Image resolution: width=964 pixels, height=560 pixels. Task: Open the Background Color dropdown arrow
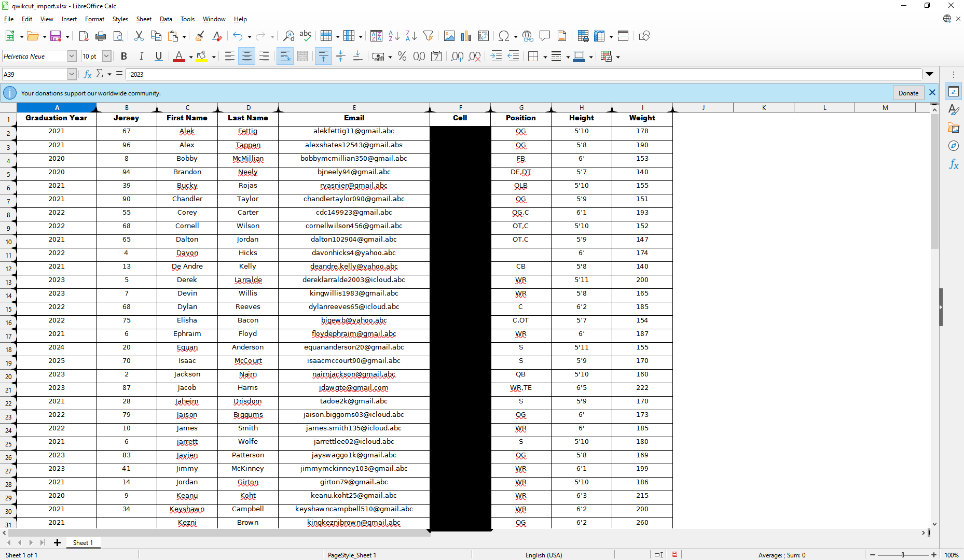point(213,57)
